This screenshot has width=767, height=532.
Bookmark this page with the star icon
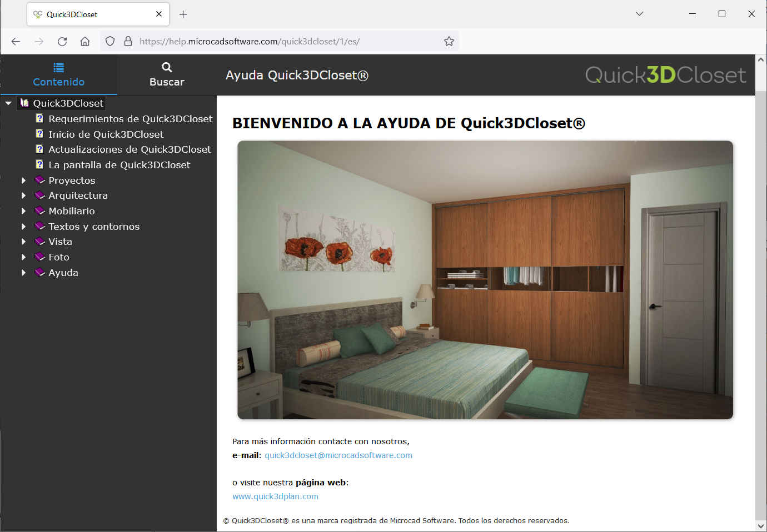point(449,41)
